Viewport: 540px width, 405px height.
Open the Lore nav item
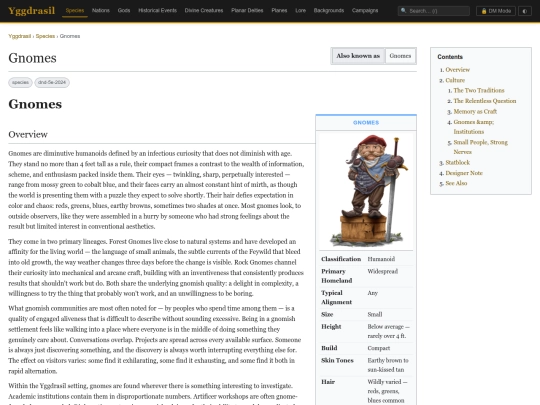[x=301, y=11]
